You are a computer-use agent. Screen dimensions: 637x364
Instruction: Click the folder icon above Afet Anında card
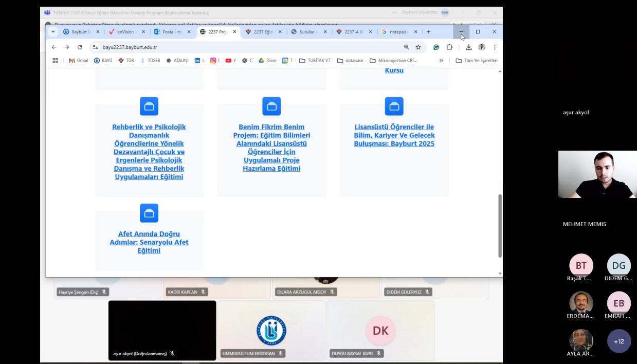point(149,213)
